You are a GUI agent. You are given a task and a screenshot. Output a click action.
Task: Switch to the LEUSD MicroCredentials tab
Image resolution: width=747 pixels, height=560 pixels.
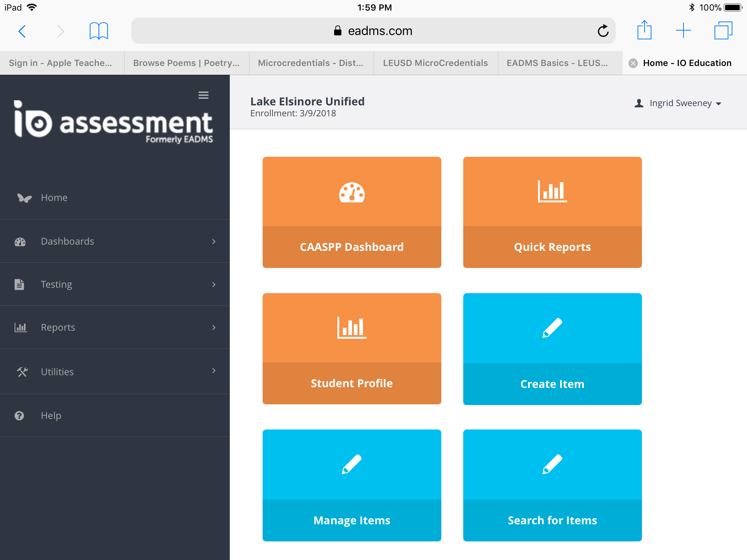click(x=435, y=63)
